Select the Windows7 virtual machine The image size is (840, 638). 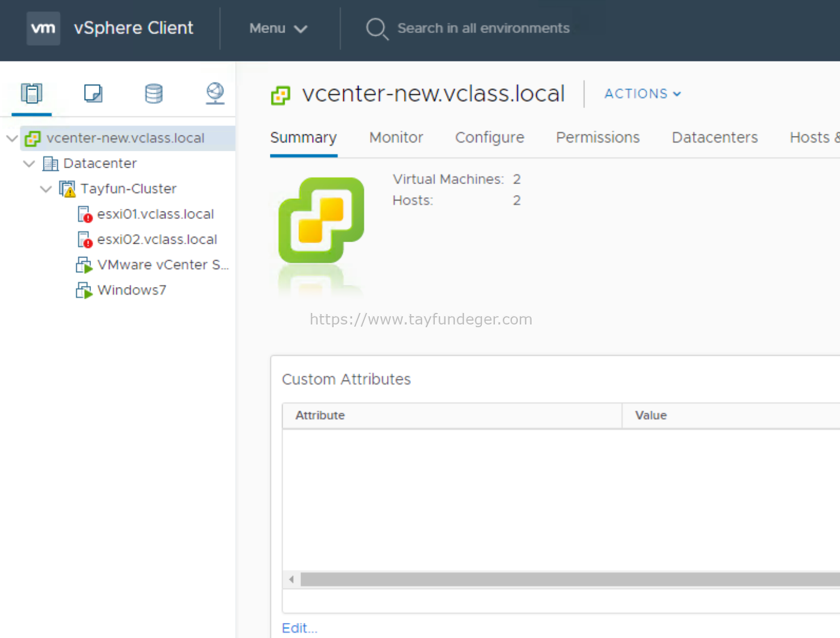point(131,290)
